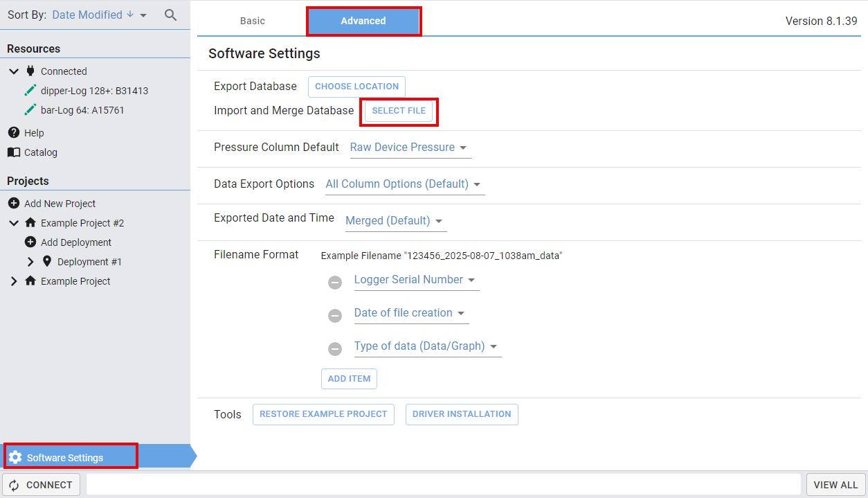Select the Advanced tab
868x498 pixels.
coord(363,21)
